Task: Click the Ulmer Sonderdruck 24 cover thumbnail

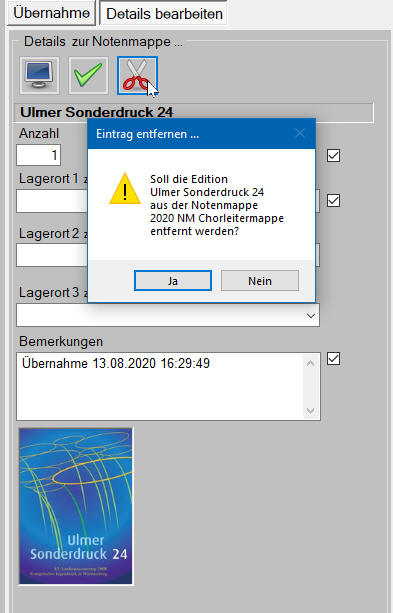Action: [76, 506]
